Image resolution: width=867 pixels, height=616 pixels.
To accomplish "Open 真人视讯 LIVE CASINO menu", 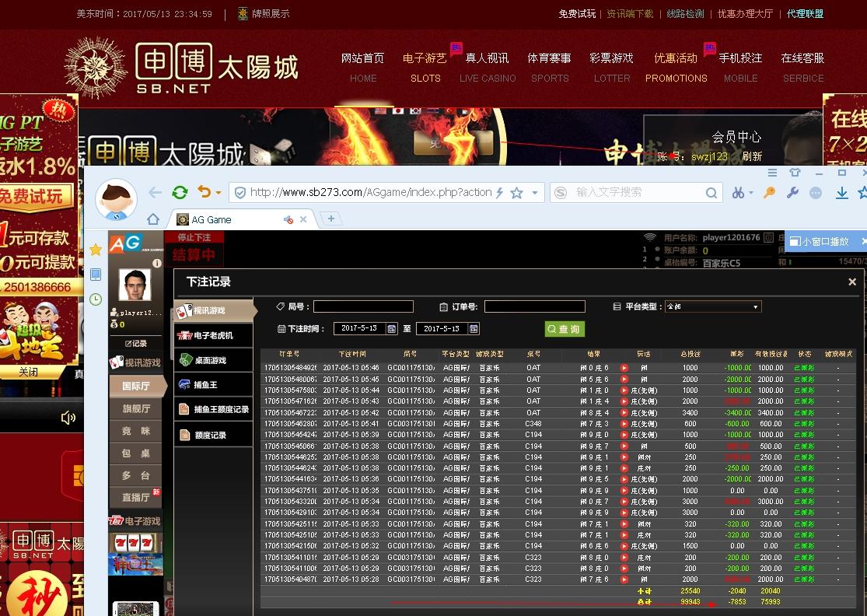I will click(x=487, y=68).
